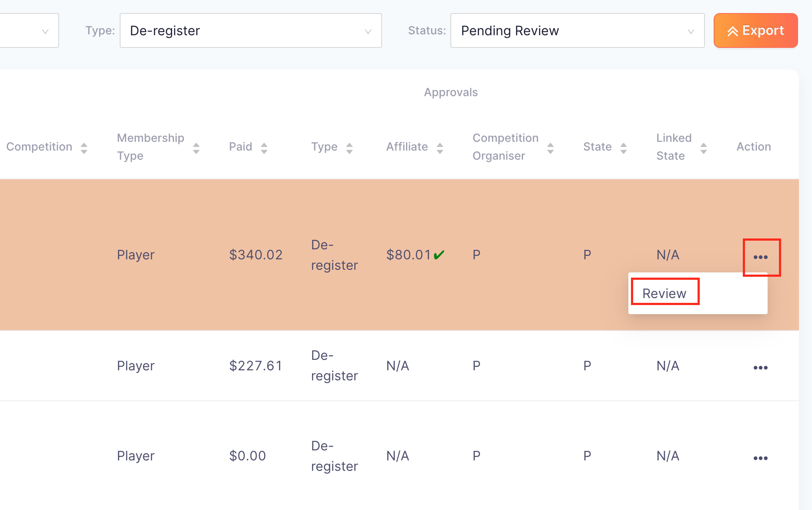Sort by Membership Type column

click(x=196, y=148)
